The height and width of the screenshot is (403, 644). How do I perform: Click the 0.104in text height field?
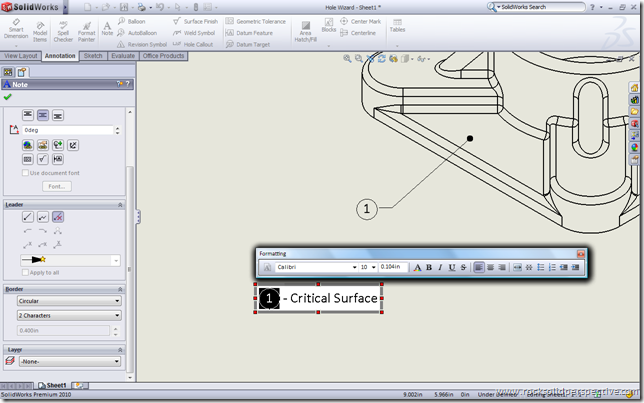coord(393,267)
